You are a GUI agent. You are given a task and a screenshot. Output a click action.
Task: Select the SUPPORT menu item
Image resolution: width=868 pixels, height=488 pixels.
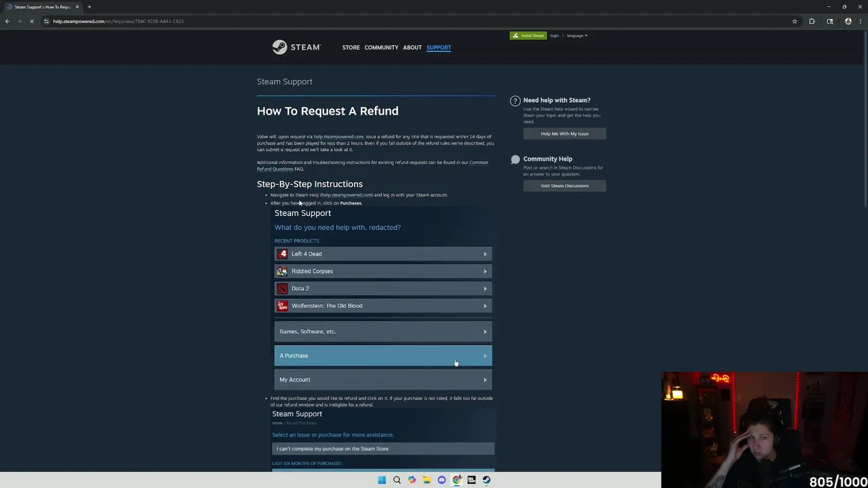coord(439,47)
